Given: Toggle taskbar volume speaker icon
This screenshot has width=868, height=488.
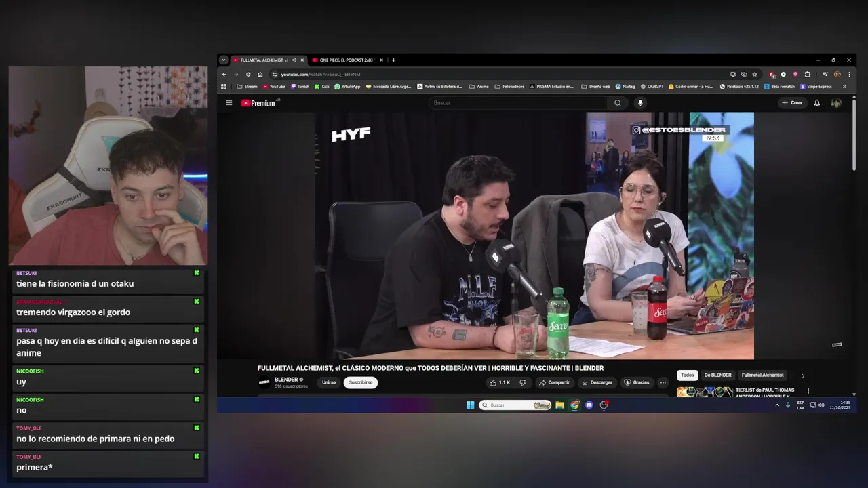Looking at the screenshot, I should [x=821, y=405].
